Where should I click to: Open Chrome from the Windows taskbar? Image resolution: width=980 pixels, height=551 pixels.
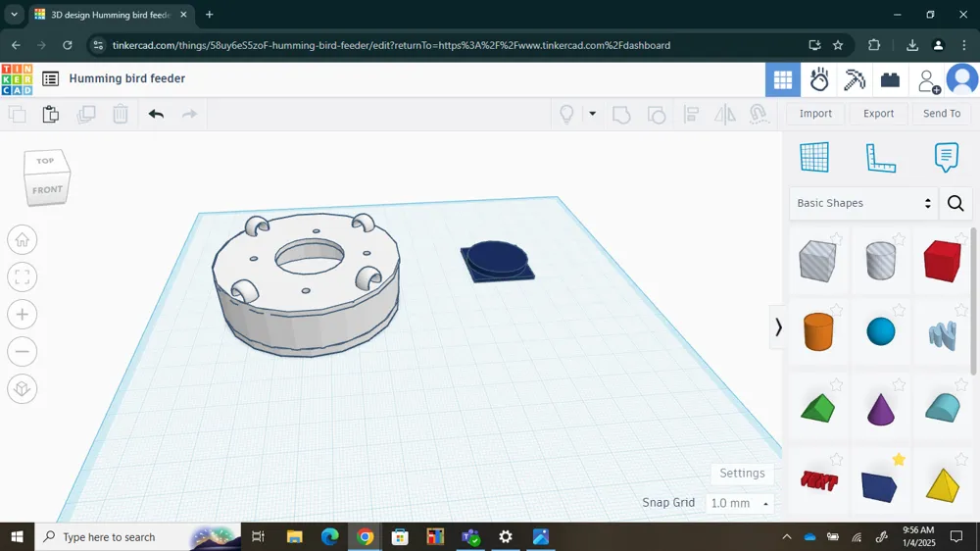pyautogui.click(x=365, y=536)
